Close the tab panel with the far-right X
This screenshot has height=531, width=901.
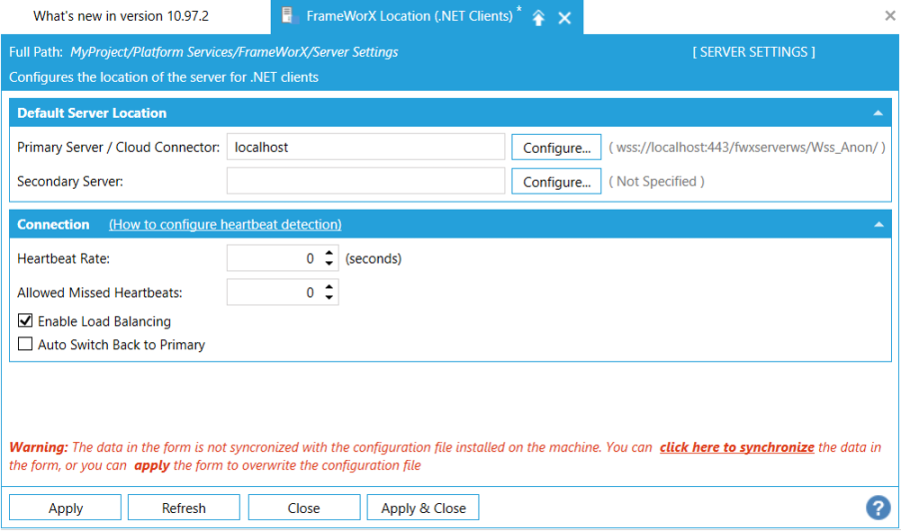pos(890,16)
